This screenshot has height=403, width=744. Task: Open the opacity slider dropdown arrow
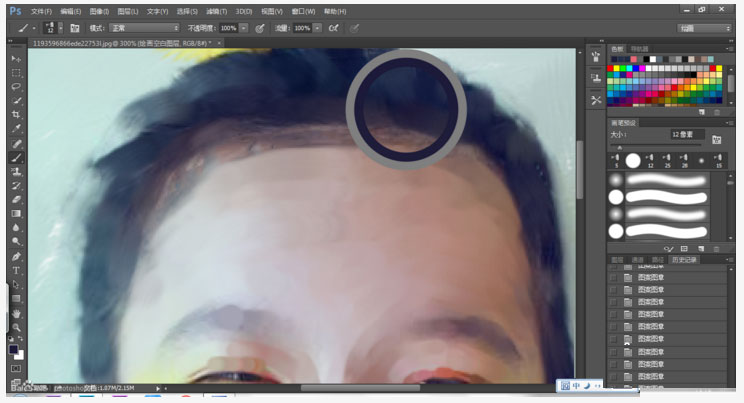point(243,28)
